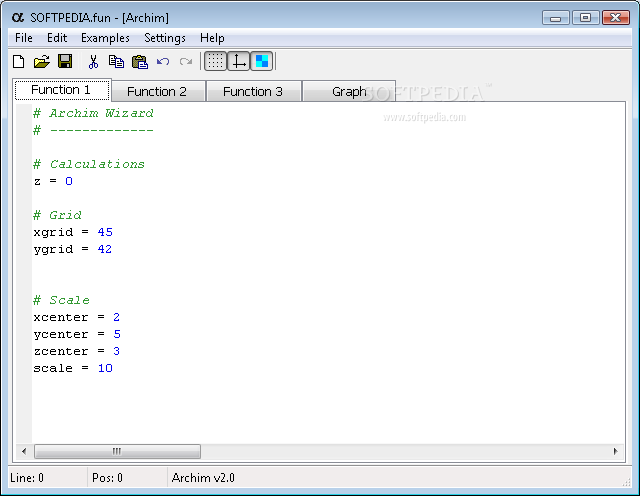Toggle the axes display button
The height and width of the screenshot is (496, 640).
point(238,61)
